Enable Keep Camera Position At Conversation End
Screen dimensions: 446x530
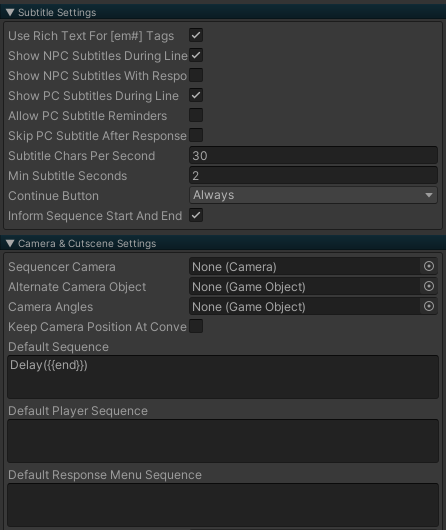click(196, 326)
